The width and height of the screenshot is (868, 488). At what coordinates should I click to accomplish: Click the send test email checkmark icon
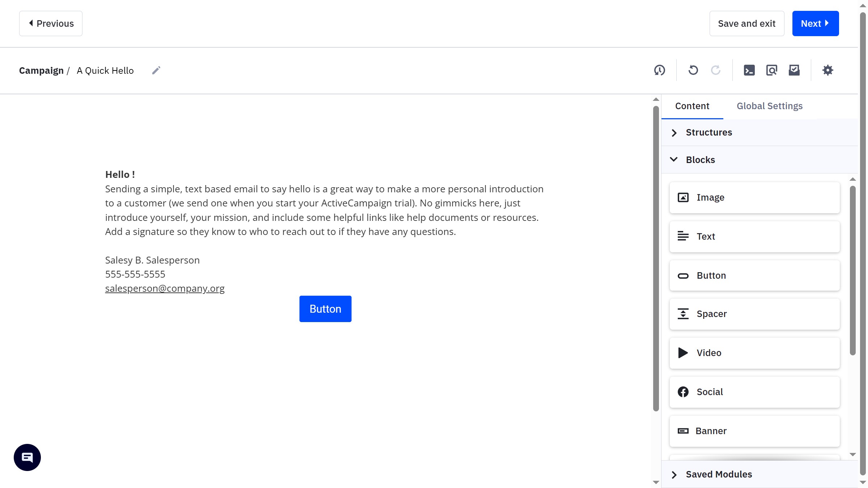pyautogui.click(x=794, y=70)
